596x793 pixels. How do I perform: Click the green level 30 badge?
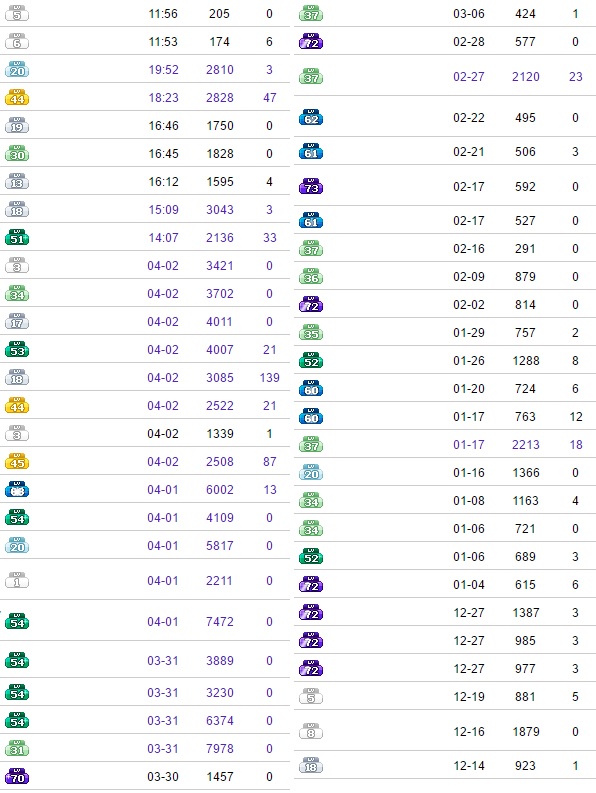tap(17, 153)
